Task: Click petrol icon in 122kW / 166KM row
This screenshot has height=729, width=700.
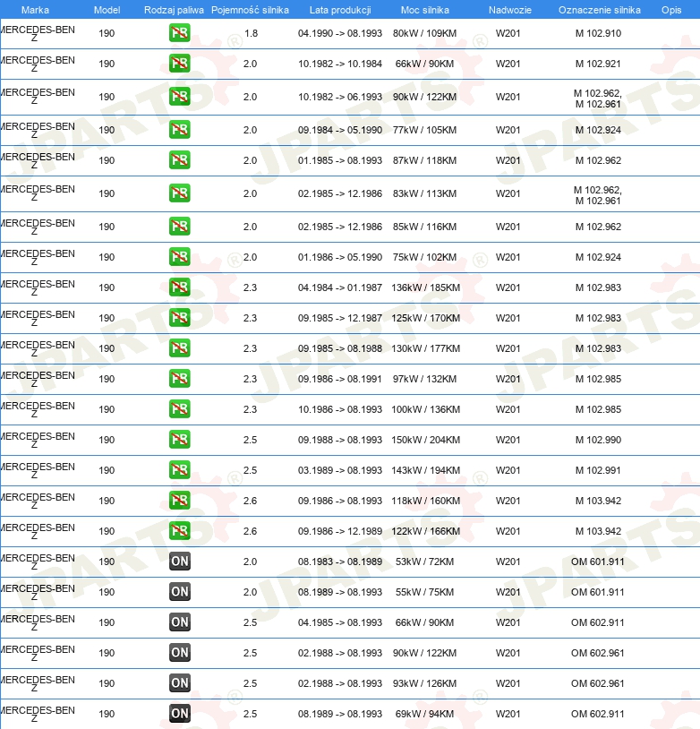Action: [x=179, y=531]
